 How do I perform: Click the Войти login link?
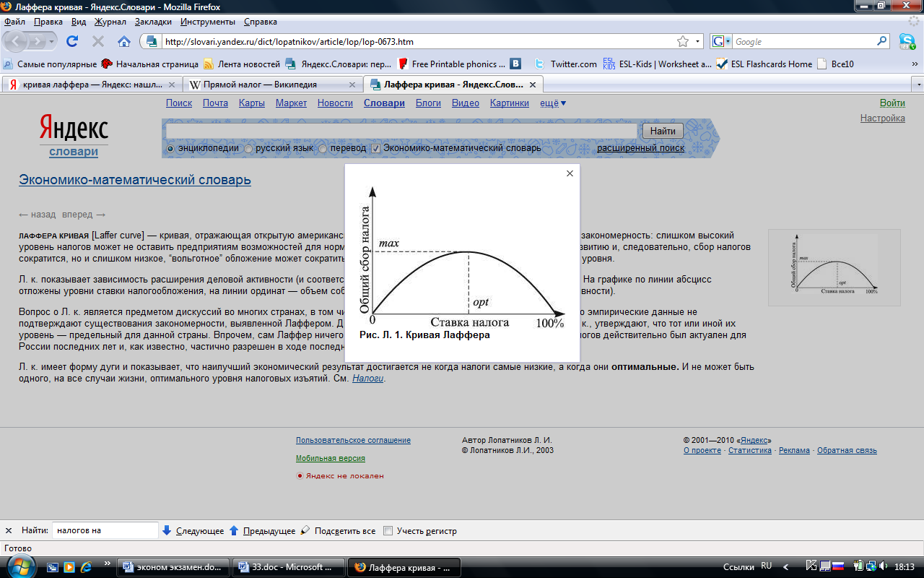pos(892,103)
